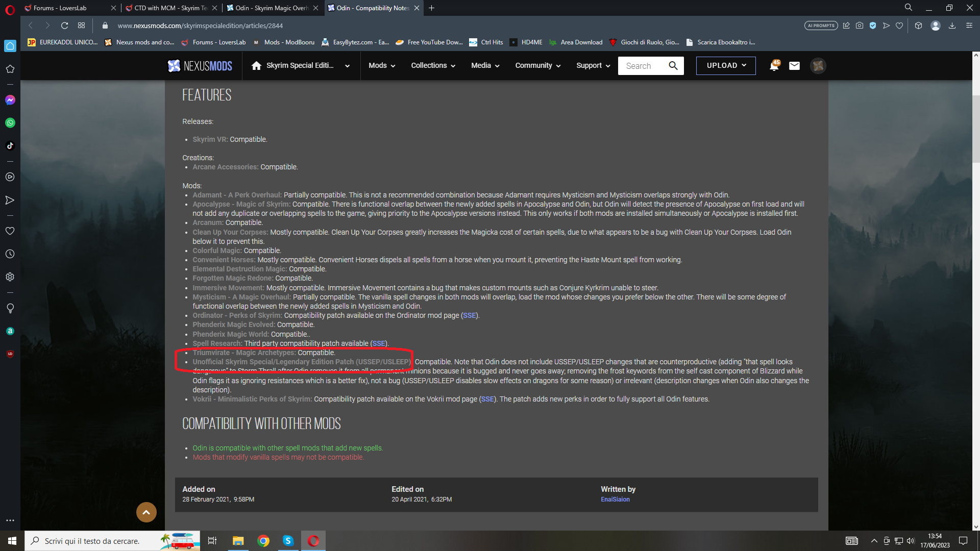
Task: Open the UPLOAD dropdown button
Action: [726, 66]
